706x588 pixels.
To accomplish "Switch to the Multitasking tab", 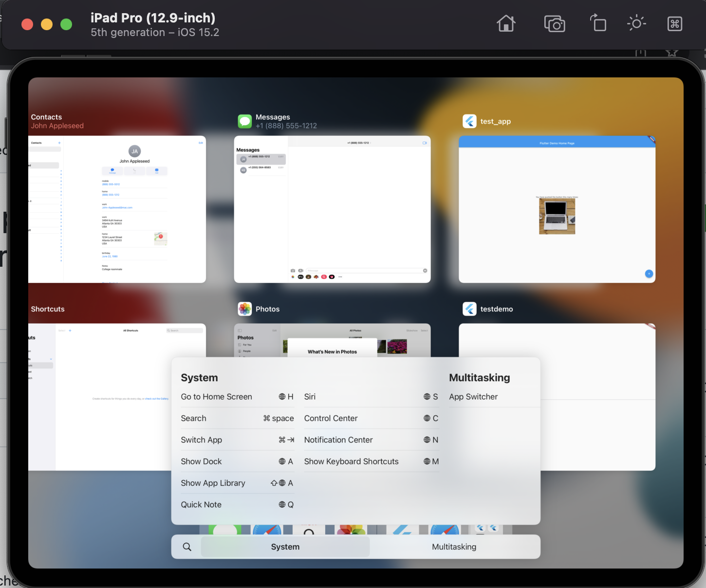I will tap(453, 546).
